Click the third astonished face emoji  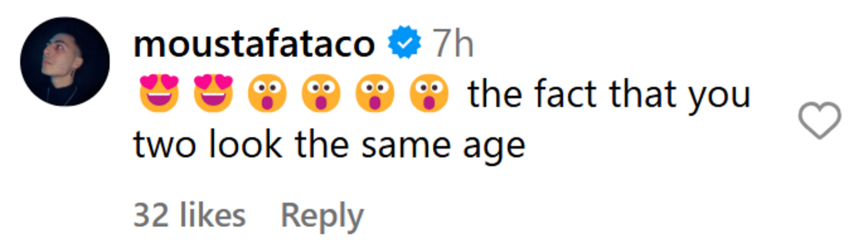[x=375, y=93]
